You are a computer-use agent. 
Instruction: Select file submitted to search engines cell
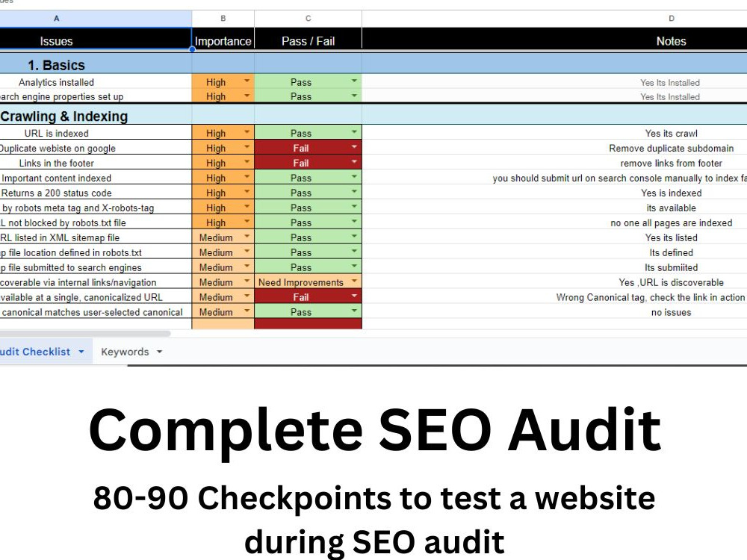point(96,267)
